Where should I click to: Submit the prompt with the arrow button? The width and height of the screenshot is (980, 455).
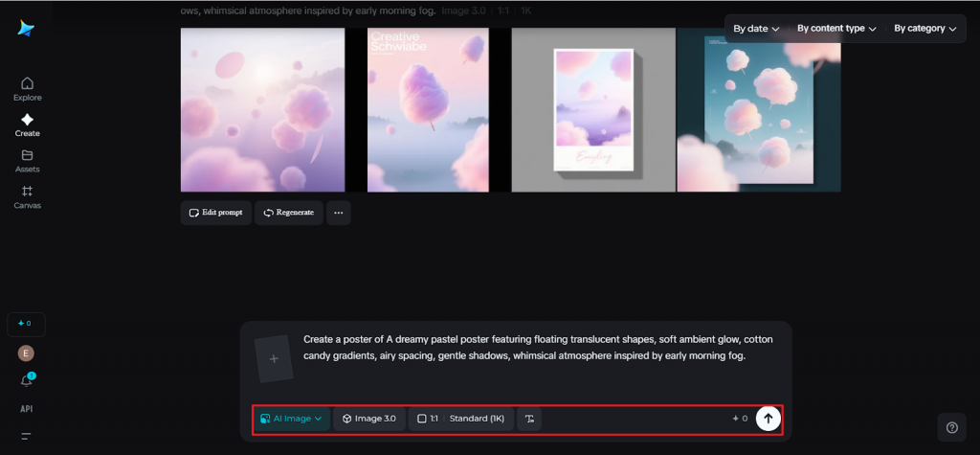pyautogui.click(x=768, y=419)
